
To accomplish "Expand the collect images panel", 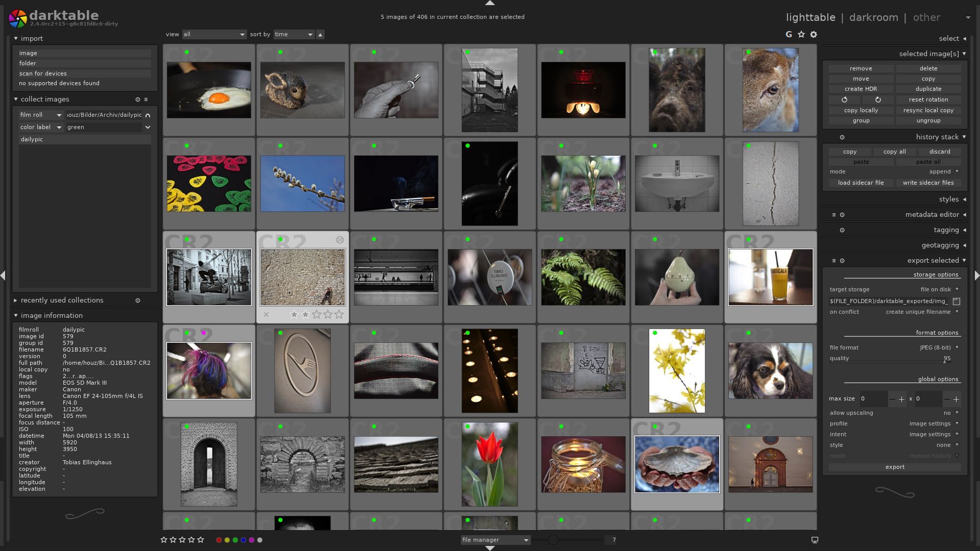I will (15, 99).
